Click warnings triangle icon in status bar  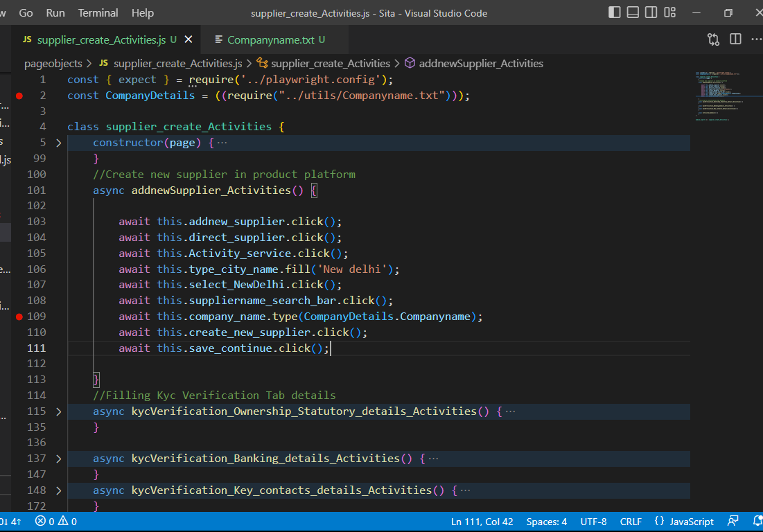coord(63,522)
